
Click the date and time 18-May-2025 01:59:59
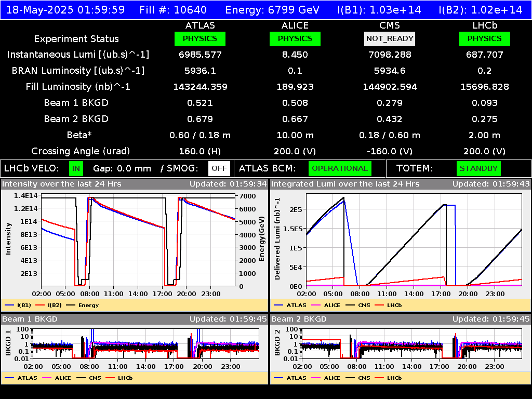[x=65, y=9]
